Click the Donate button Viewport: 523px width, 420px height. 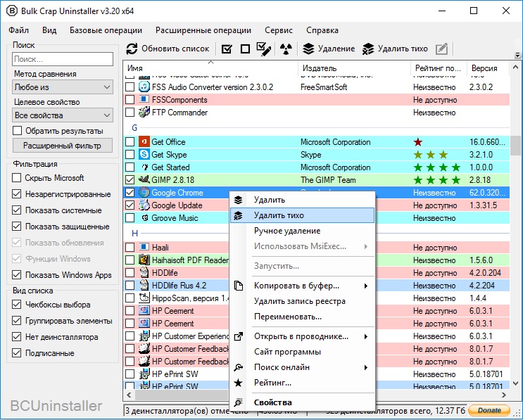pyautogui.click(x=489, y=410)
